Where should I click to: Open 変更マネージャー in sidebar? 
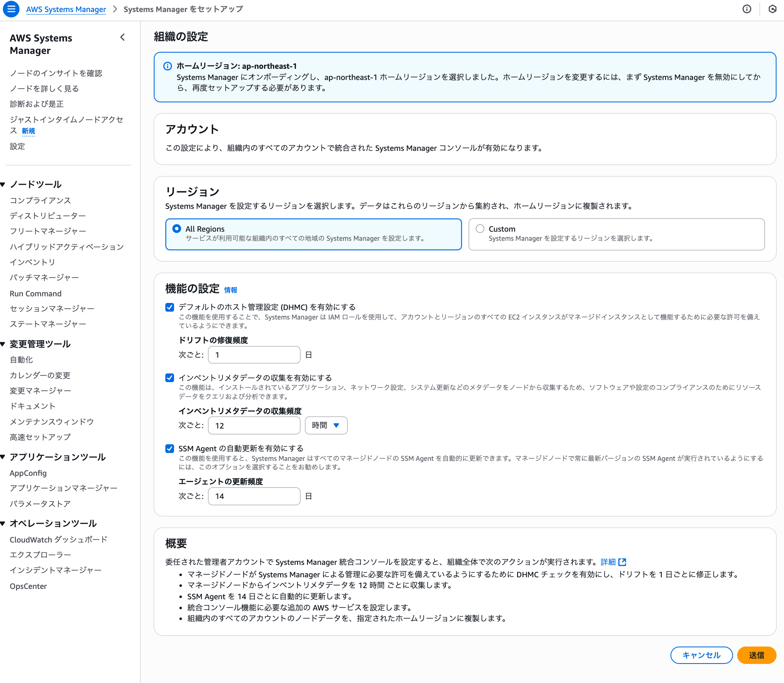pyautogui.click(x=41, y=391)
